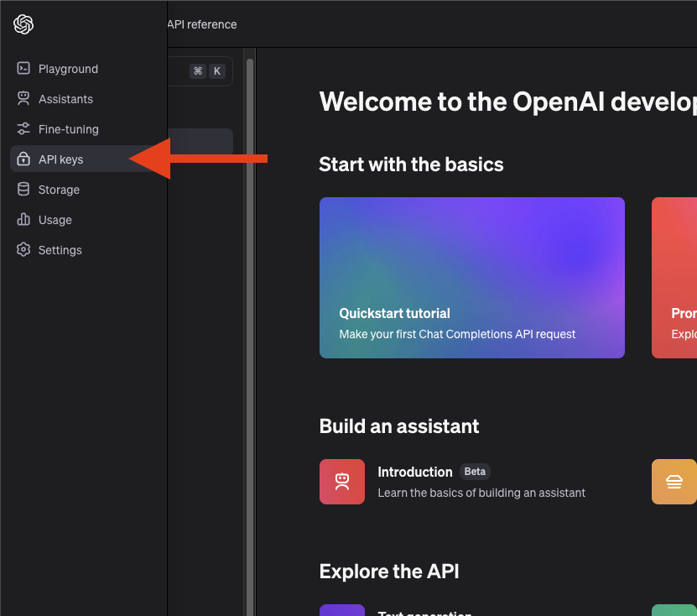Click the Assistants headset icon
The image size is (697, 616).
tap(23, 99)
